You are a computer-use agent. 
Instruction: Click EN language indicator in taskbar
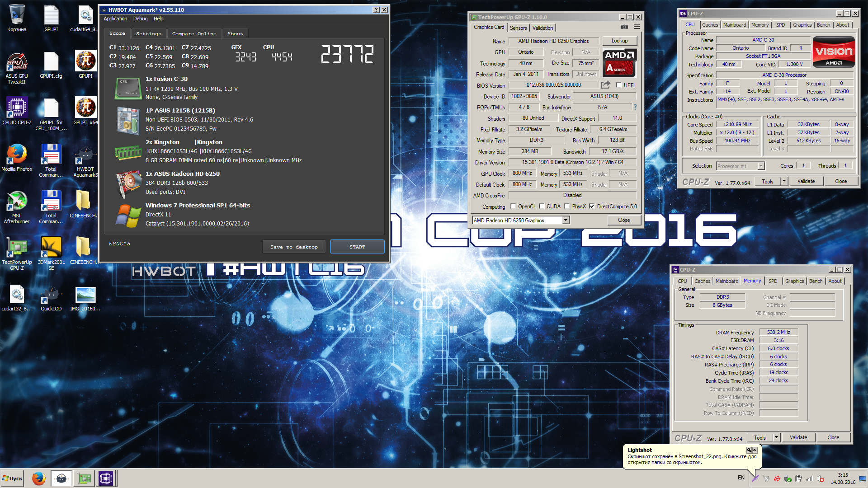(x=741, y=478)
